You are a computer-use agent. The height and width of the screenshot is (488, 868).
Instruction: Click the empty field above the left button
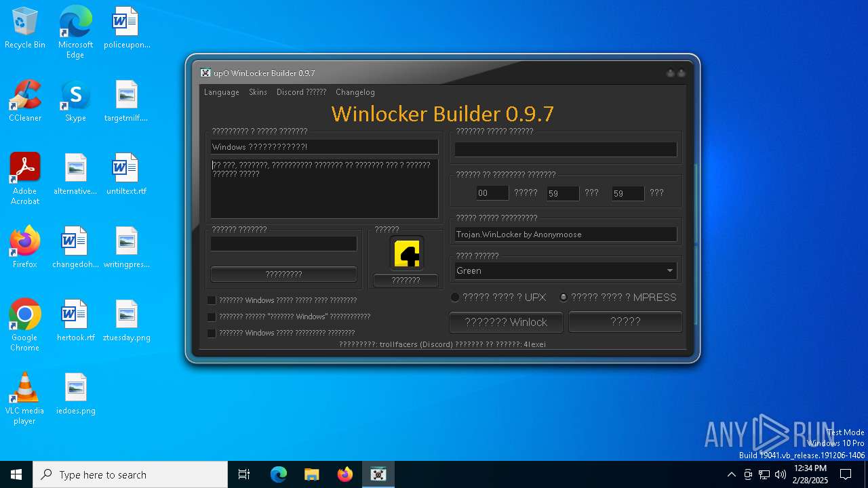[283, 243]
